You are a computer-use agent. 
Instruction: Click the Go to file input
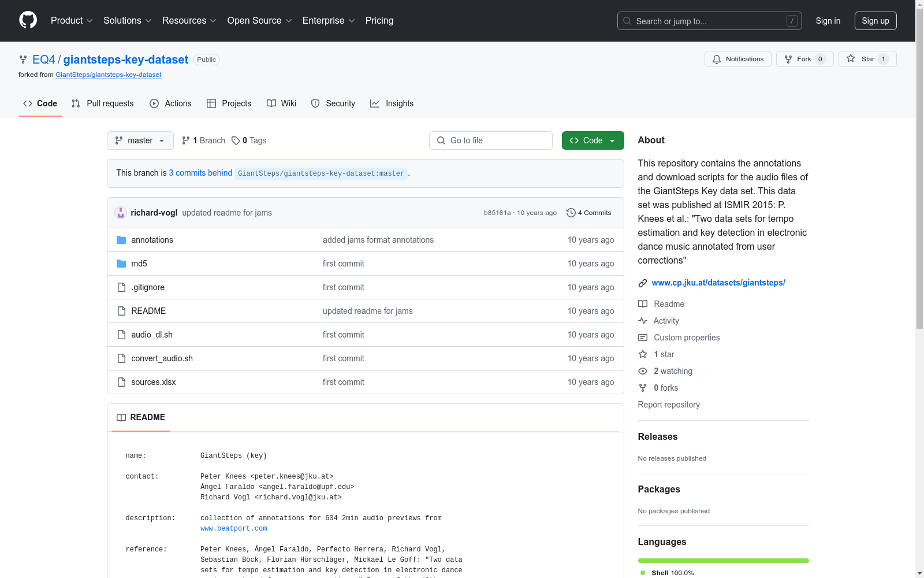(491, 140)
